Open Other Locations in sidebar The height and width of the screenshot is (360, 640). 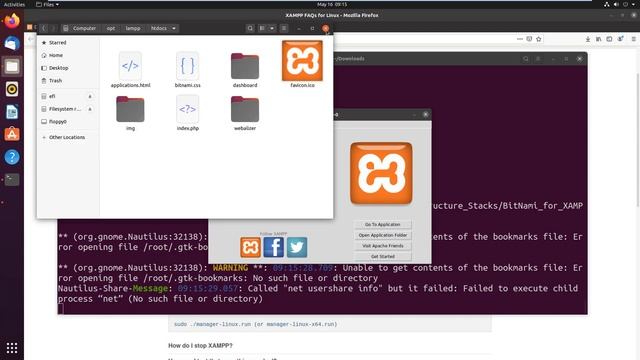pos(67,137)
